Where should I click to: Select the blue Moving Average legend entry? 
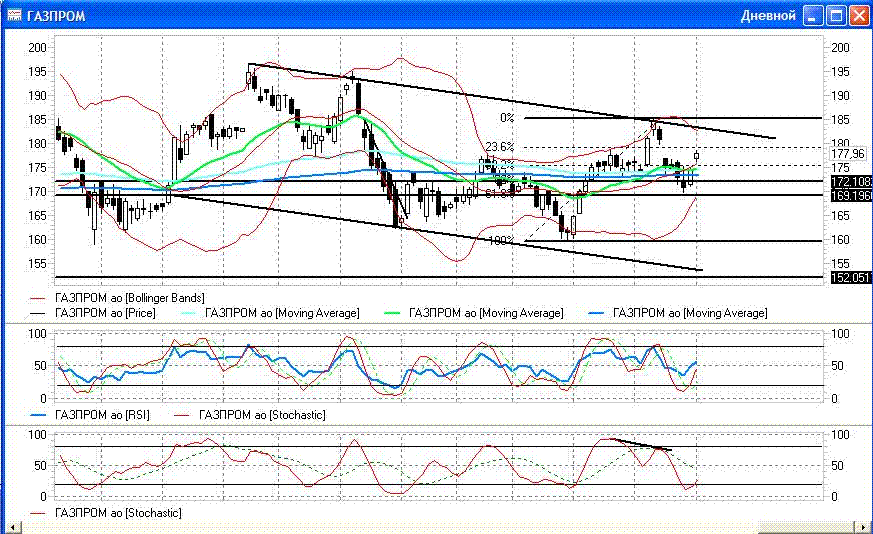point(678,313)
